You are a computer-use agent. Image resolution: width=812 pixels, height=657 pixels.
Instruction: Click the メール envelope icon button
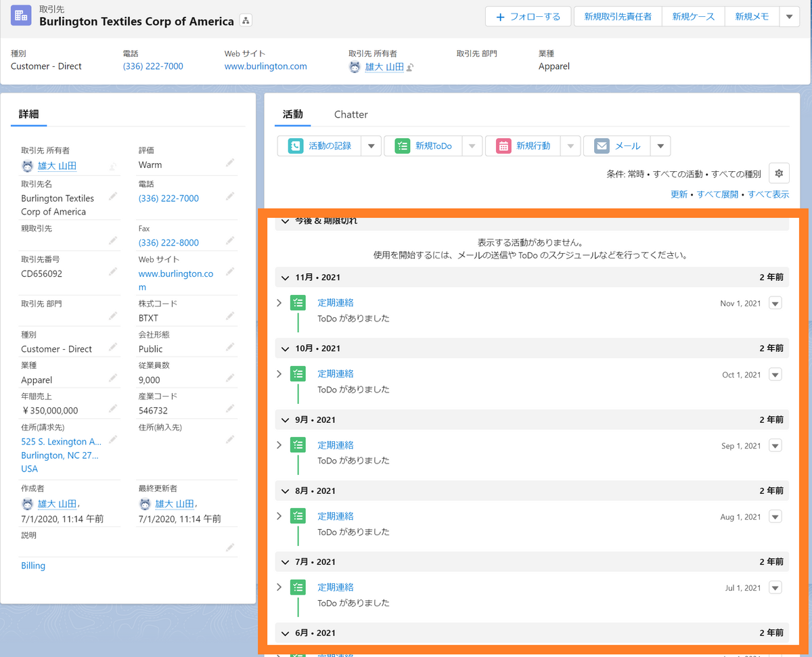click(x=602, y=146)
